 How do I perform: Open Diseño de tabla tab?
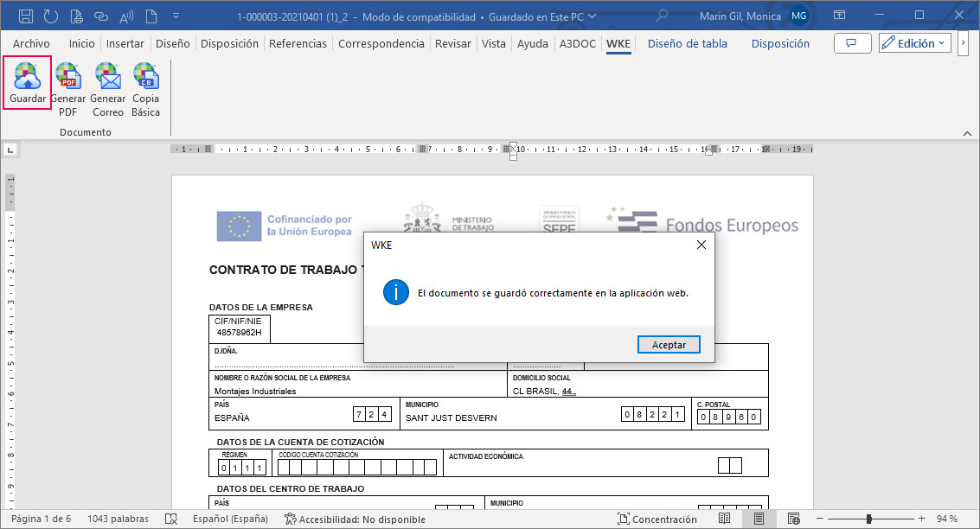[x=688, y=44]
